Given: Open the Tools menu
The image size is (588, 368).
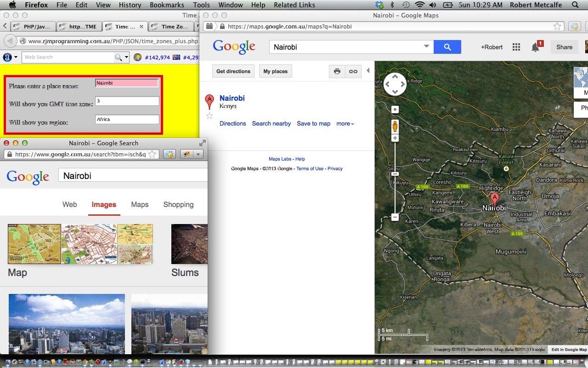Looking at the screenshot, I should 201,5.
